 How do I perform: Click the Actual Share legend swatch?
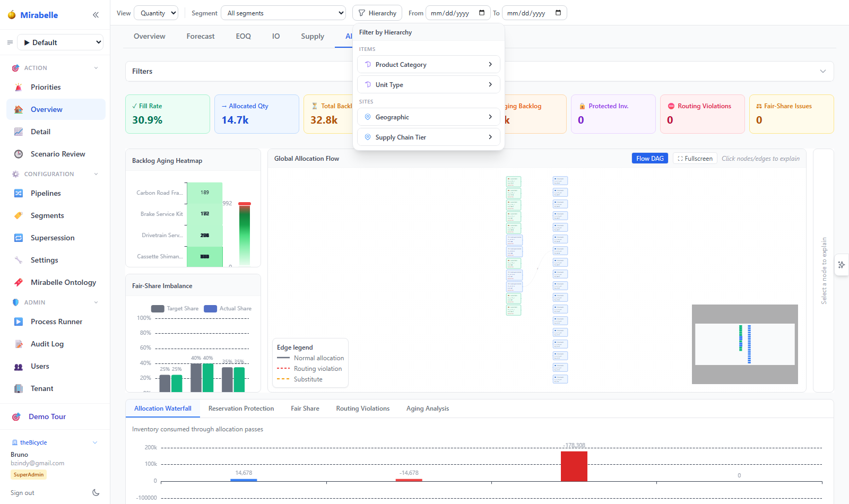(x=210, y=308)
